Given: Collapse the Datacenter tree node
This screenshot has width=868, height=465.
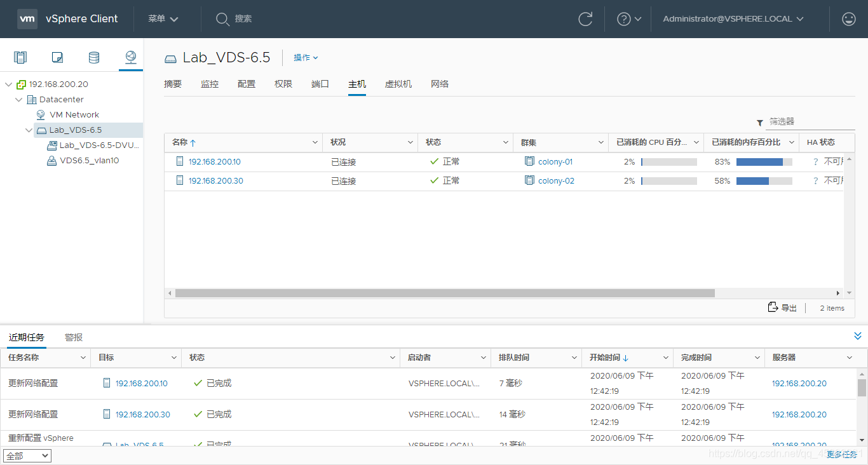Looking at the screenshot, I should tap(19, 100).
